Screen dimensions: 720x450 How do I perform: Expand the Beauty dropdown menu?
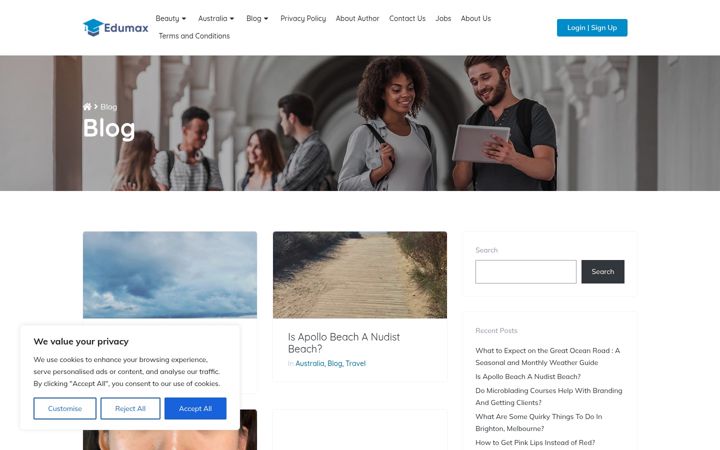tap(171, 18)
